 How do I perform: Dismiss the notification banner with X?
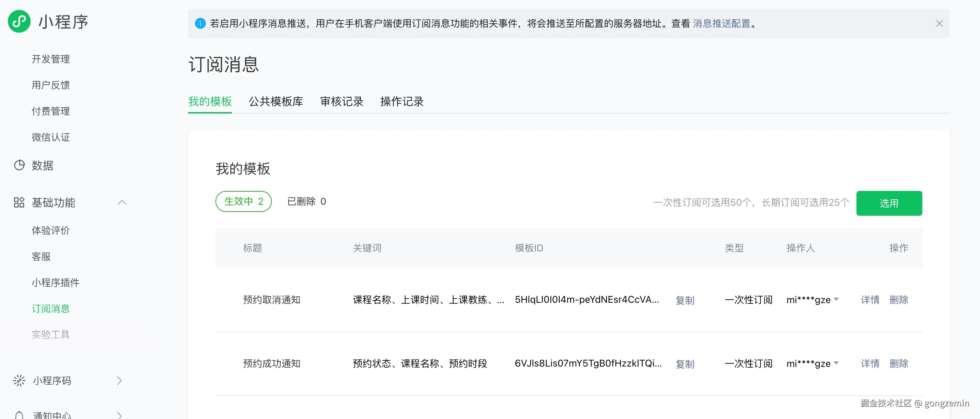tap(939, 24)
